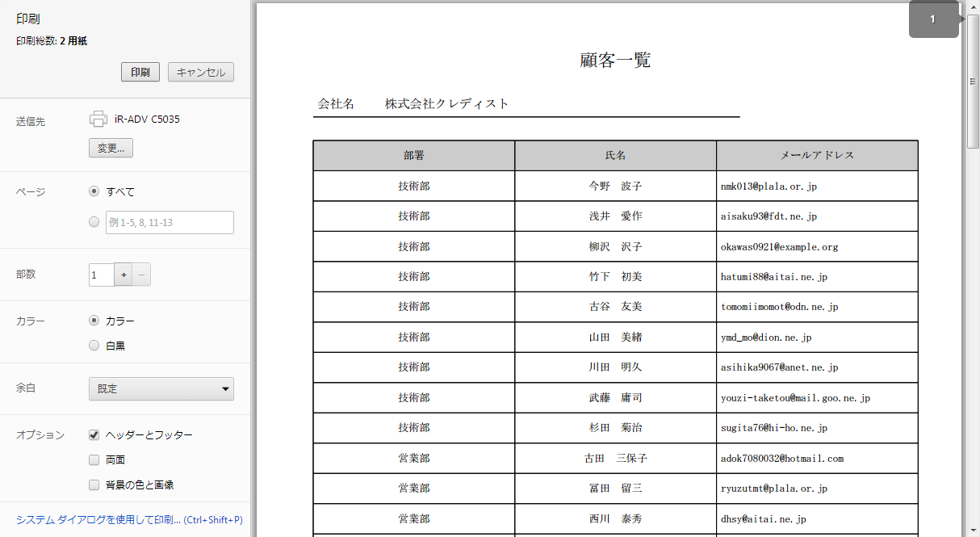Click the 部数 copies number field

click(x=102, y=275)
